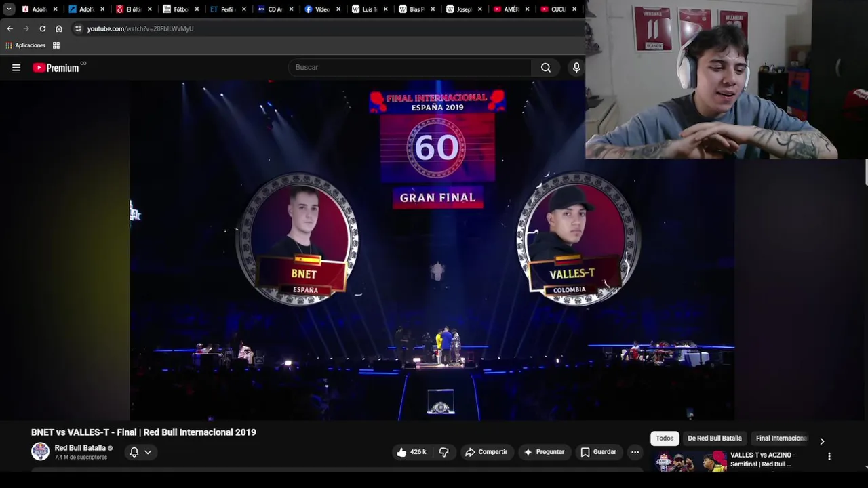This screenshot has width=868, height=488.
Task: Reload the page
Action: [43, 28]
